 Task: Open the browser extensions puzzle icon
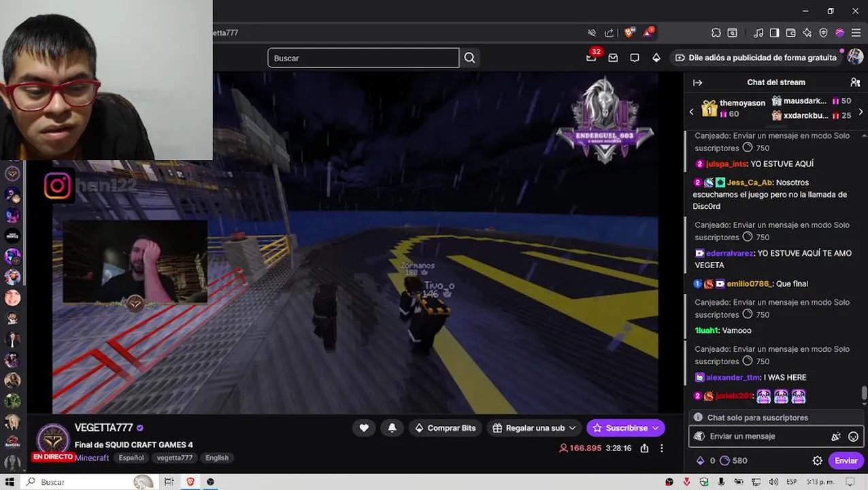click(716, 33)
